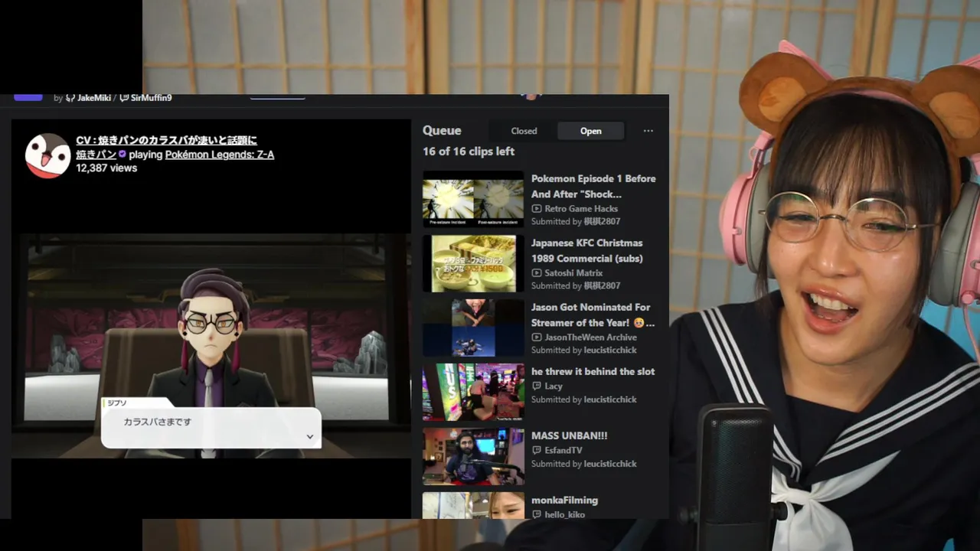
Task: Click the 'EsfandTV' channel name
Action: pos(563,450)
